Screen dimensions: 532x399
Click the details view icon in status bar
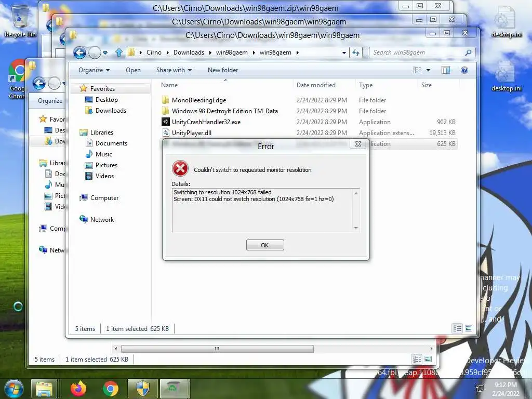[x=457, y=328]
